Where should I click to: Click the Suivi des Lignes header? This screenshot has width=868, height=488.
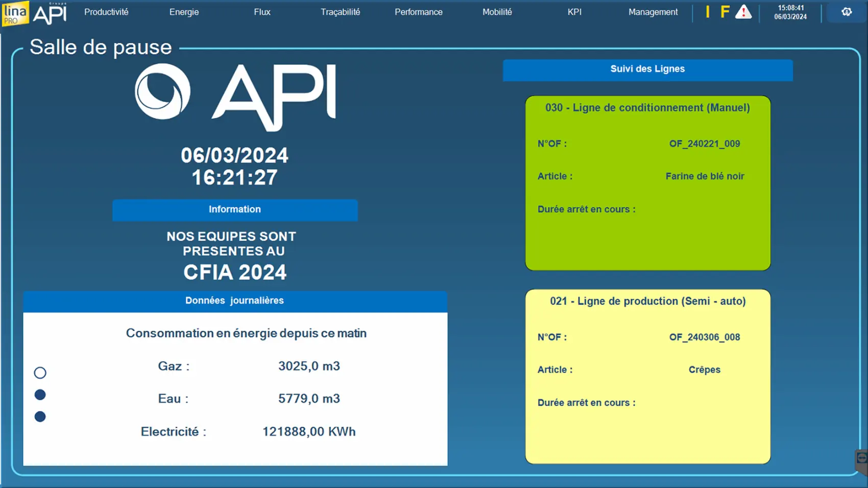647,69
